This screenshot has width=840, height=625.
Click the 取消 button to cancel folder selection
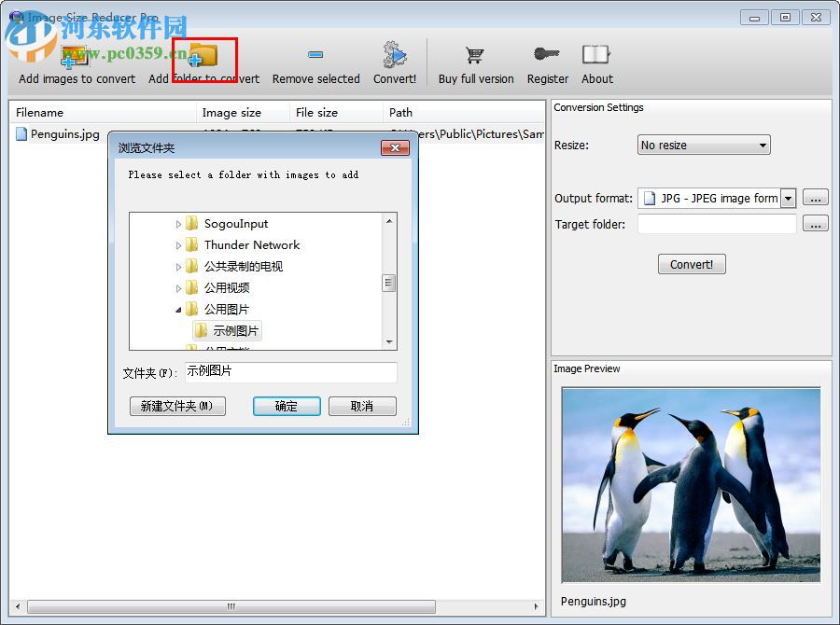pos(362,406)
